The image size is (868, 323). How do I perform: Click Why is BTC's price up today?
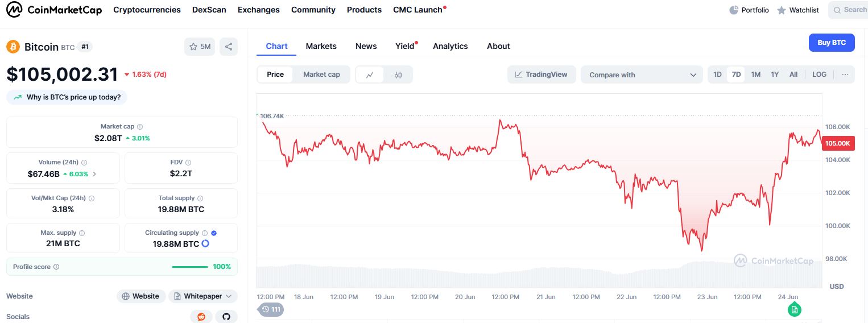pos(67,97)
